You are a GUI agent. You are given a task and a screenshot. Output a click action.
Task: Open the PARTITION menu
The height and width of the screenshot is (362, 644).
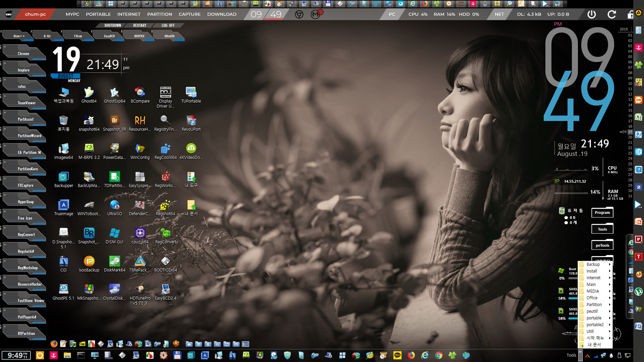pos(160,14)
